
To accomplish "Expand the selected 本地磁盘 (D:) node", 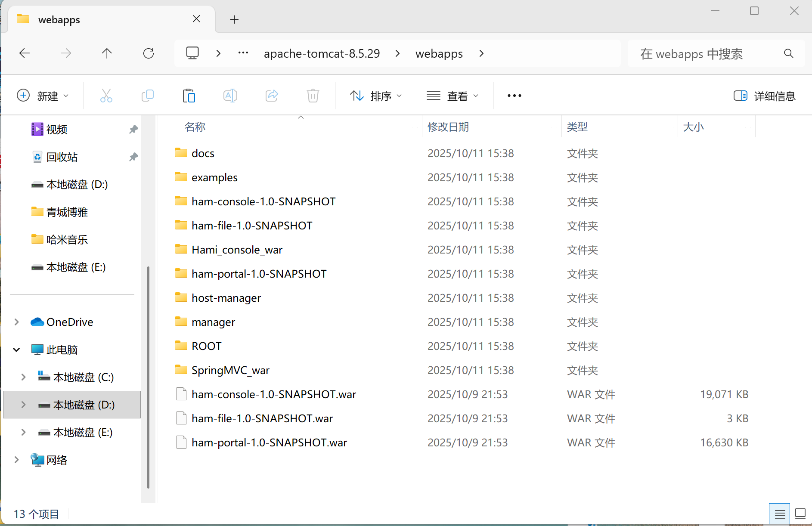I will (x=23, y=405).
